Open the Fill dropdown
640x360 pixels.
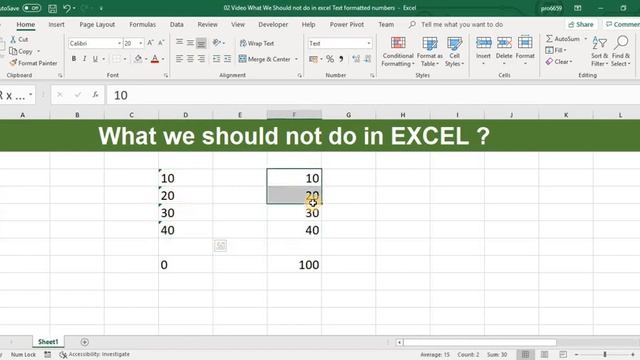(556, 50)
